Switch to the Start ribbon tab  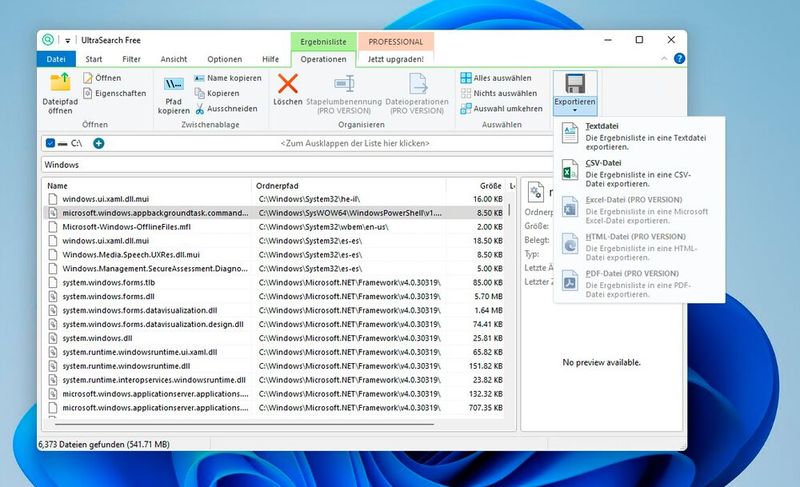[93, 59]
